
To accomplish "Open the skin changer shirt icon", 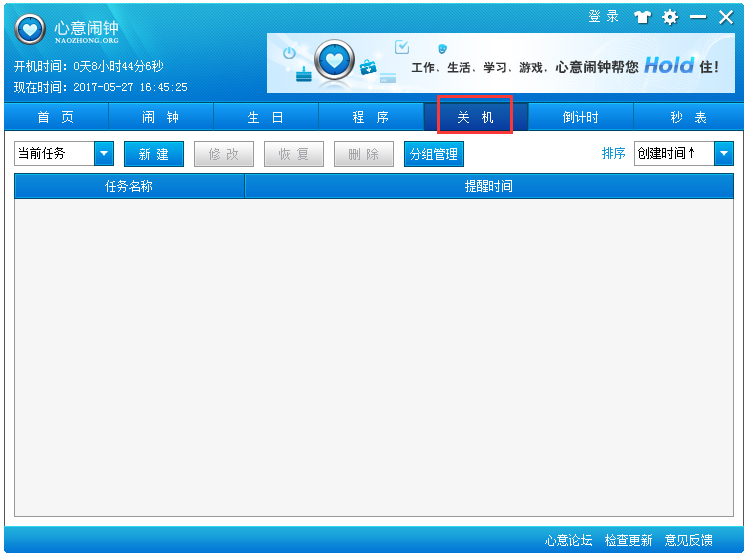I will [x=642, y=17].
